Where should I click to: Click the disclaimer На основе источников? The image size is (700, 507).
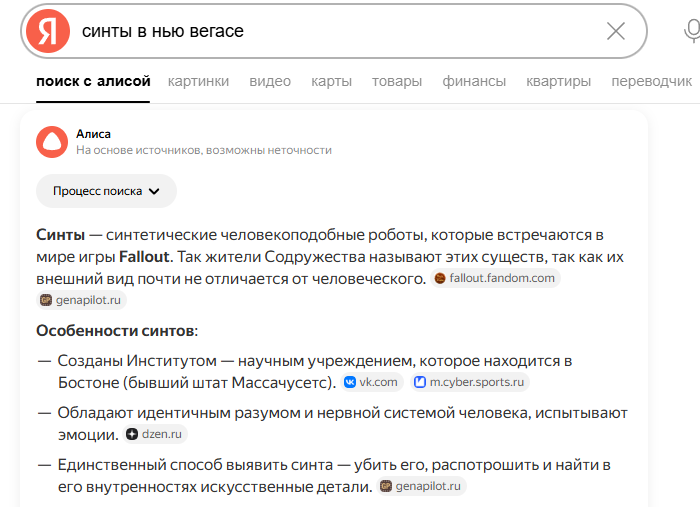pyautogui.click(x=204, y=150)
